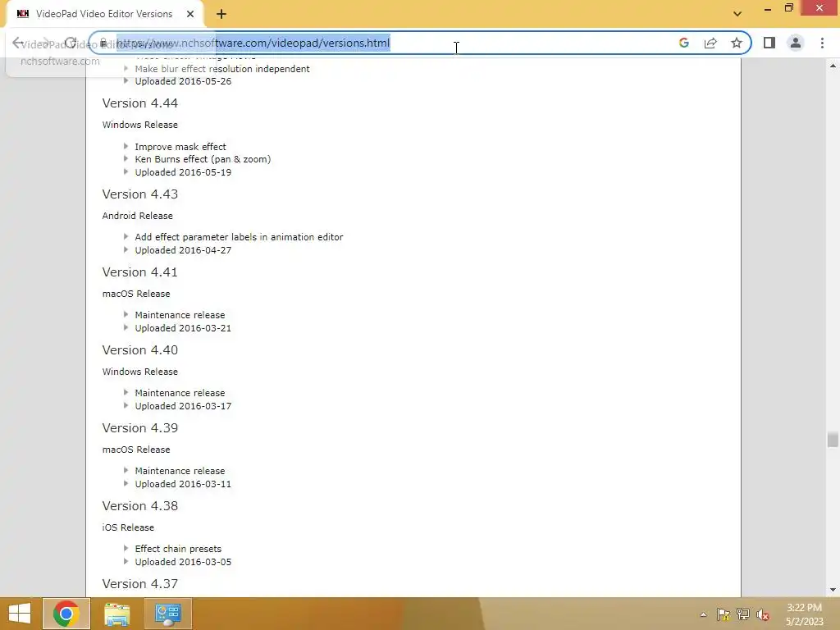Click 'Make blur effect resolution independent' text
Image resolution: width=840 pixels, height=630 pixels.
(222, 69)
